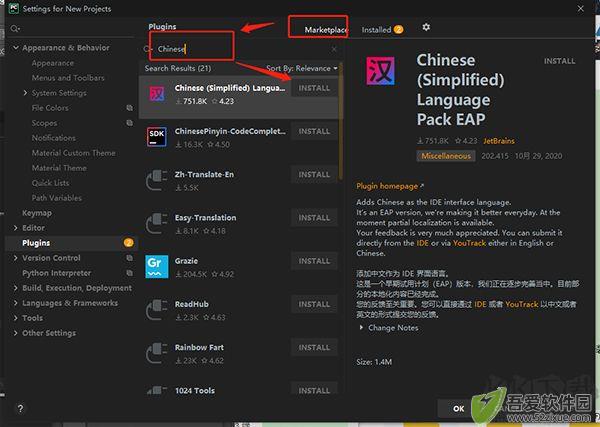Open the plugins gear settings icon
This screenshot has height=427, width=600.
[426, 27]
